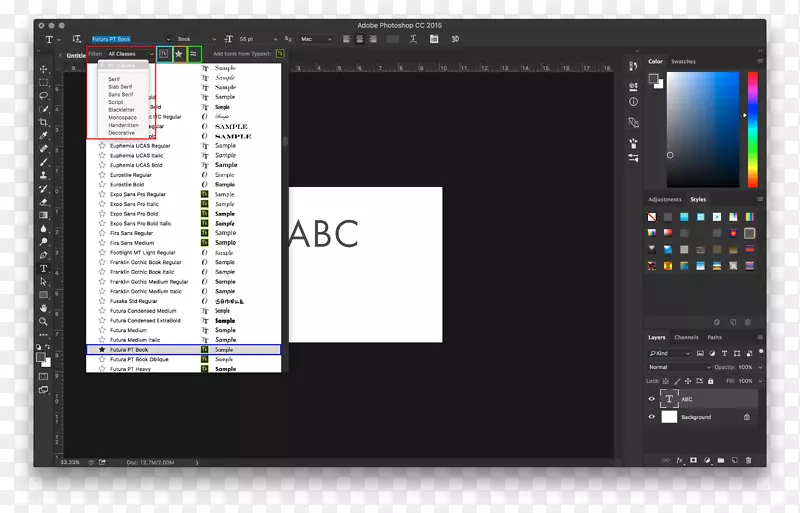Create new adjustment layer icon

point(707,460)
